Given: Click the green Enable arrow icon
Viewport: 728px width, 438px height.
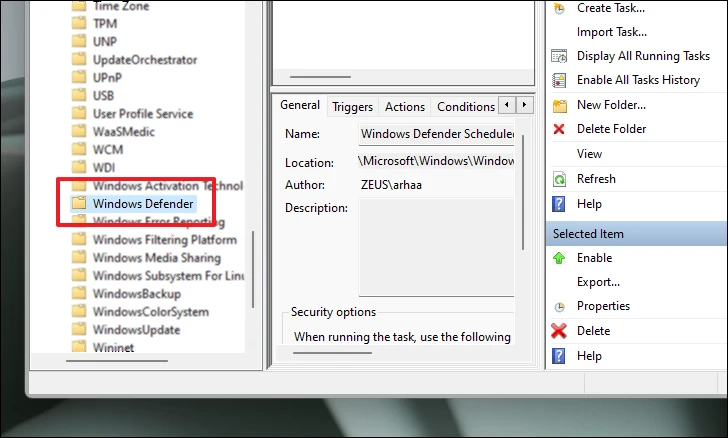Looking at the screenshot, I should 559,258.
